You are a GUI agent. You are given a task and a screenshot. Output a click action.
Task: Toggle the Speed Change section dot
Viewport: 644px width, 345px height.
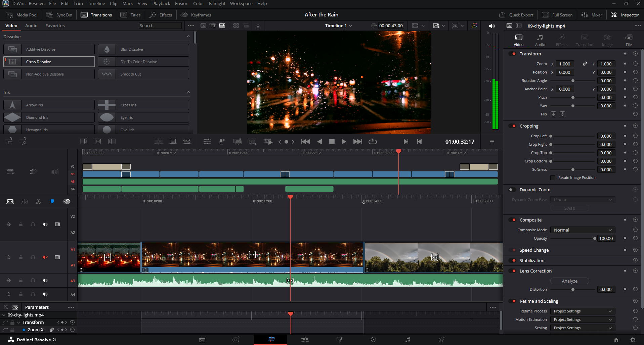(x=513, y=250)
